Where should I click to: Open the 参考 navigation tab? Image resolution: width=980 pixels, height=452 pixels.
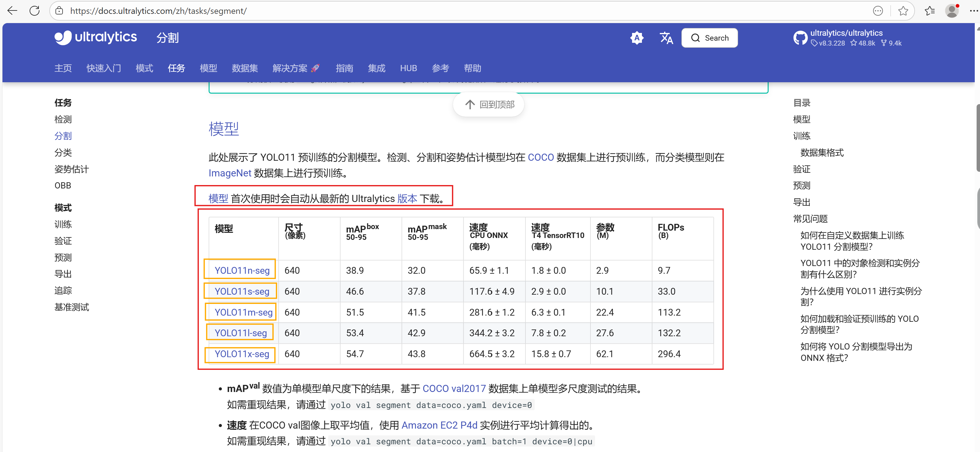(x=440, y=68)
